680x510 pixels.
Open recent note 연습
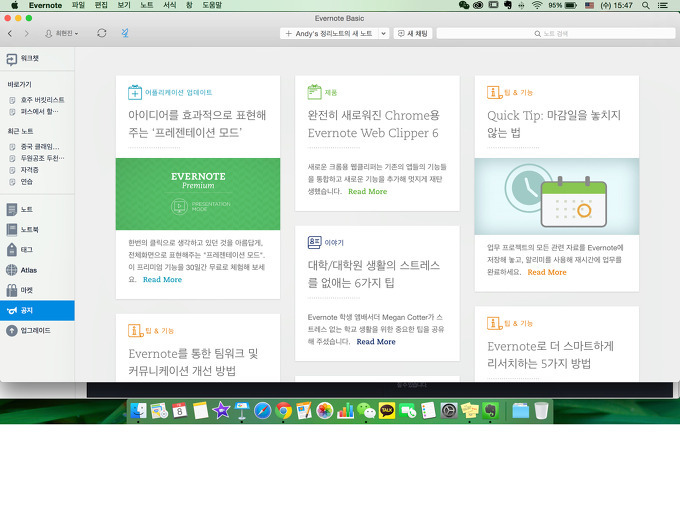(21, 182)
